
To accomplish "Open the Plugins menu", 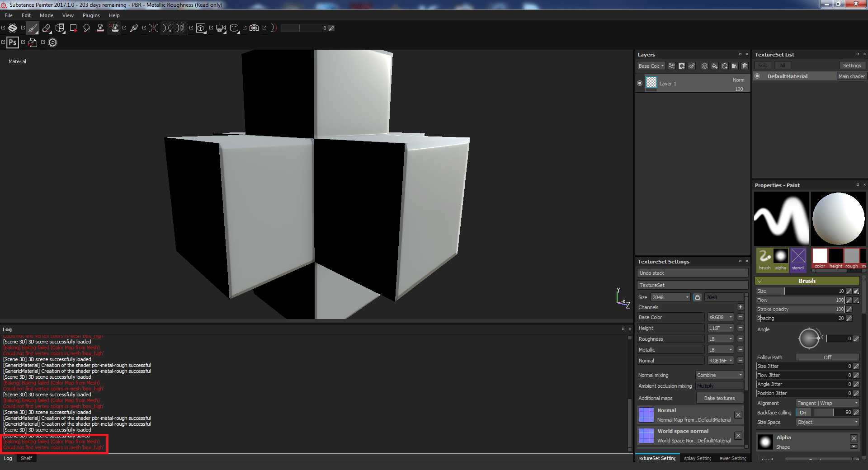I will tap(91, 15).
